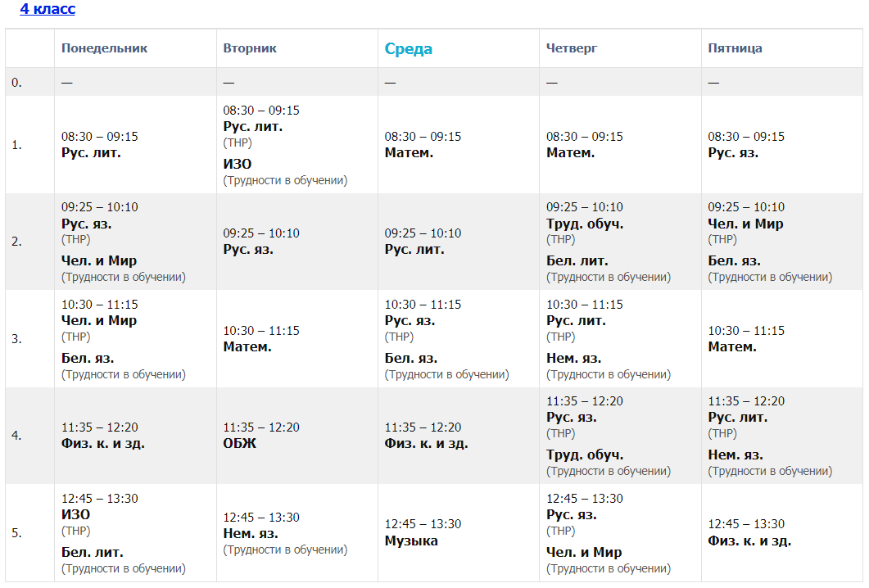Click Wednesday's Рус. лит. lesson at 09:25
869x588 pixels.
414,250
